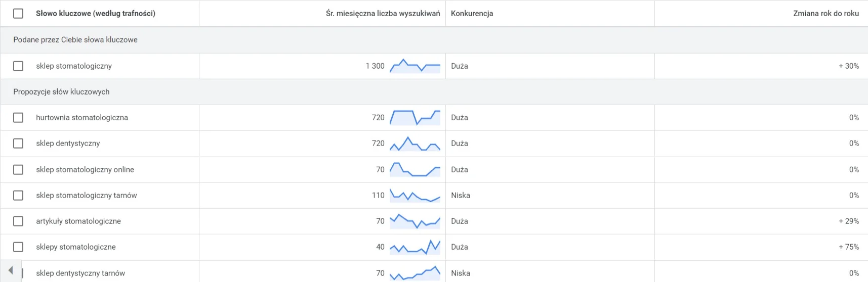Check the 'sklep stomatologiczny' row checkbox
This screenshot has height=282, width=868.
(18, 66)
